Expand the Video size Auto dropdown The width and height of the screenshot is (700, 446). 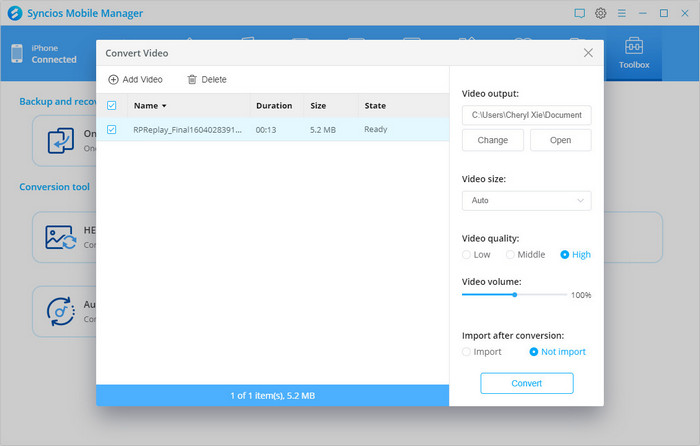pyautogui.click(x=526, y=201)
